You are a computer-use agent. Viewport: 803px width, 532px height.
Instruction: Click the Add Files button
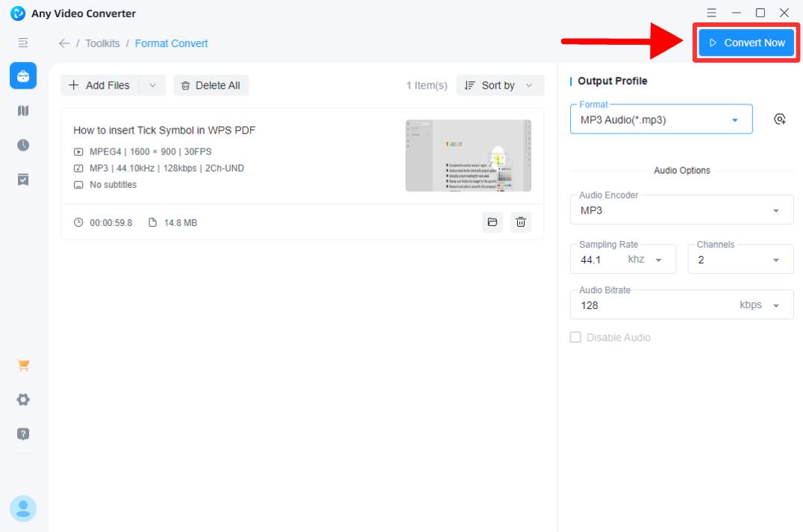pyautogui.click(x=100, y=86)
